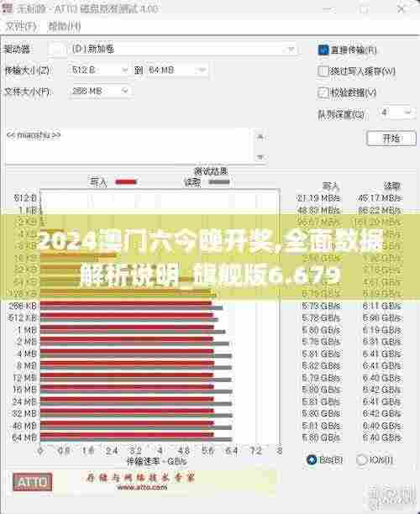Click the 6.19 GB/s read value

[382, 330]
